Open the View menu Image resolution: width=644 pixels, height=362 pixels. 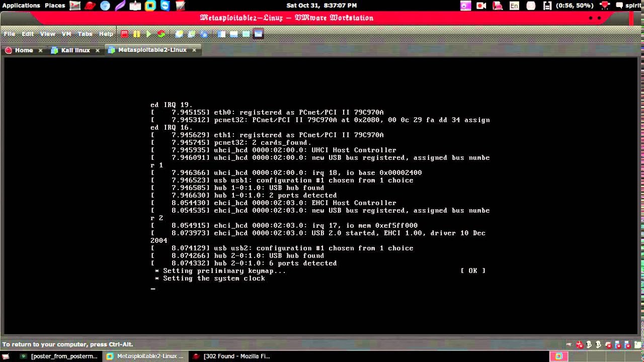point(47,34)
